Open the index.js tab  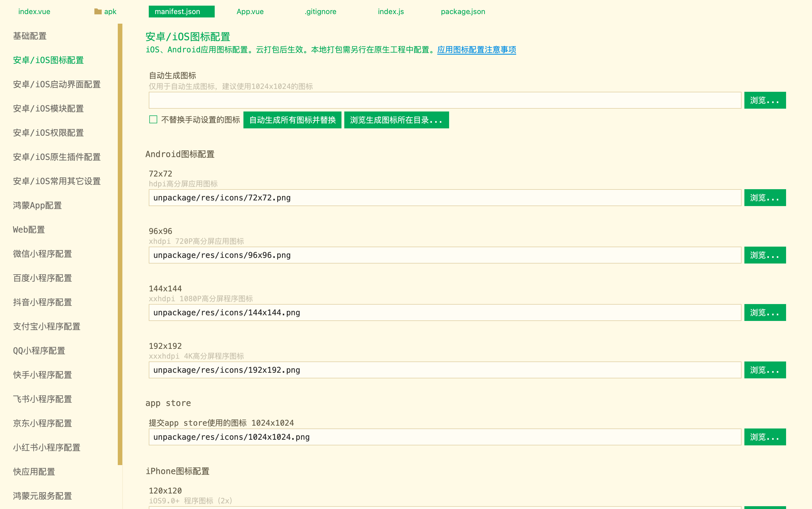391,12
